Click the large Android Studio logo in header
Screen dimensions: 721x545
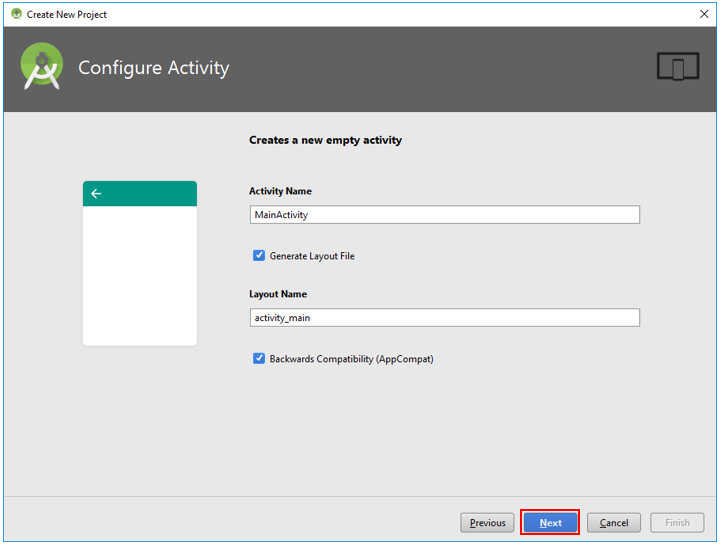42,66
